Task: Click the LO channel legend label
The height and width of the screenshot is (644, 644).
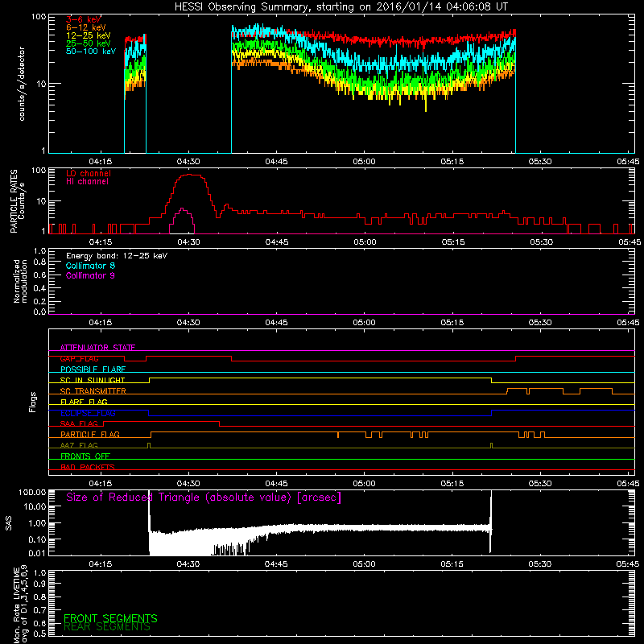Action: [89, 173]
